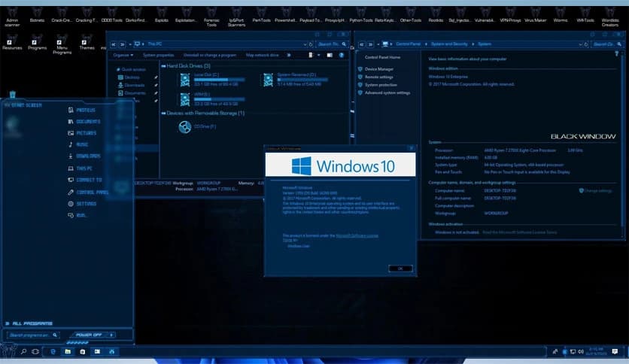Open Device Manager link in System window
Screen dimensions: 629x364
378,69
